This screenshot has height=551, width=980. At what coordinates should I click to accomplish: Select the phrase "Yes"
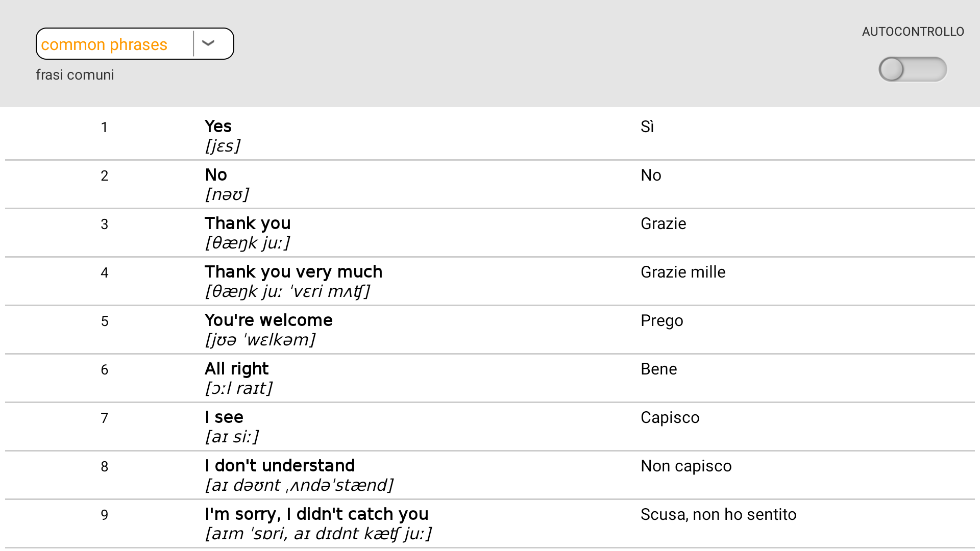tap(218, 127)
